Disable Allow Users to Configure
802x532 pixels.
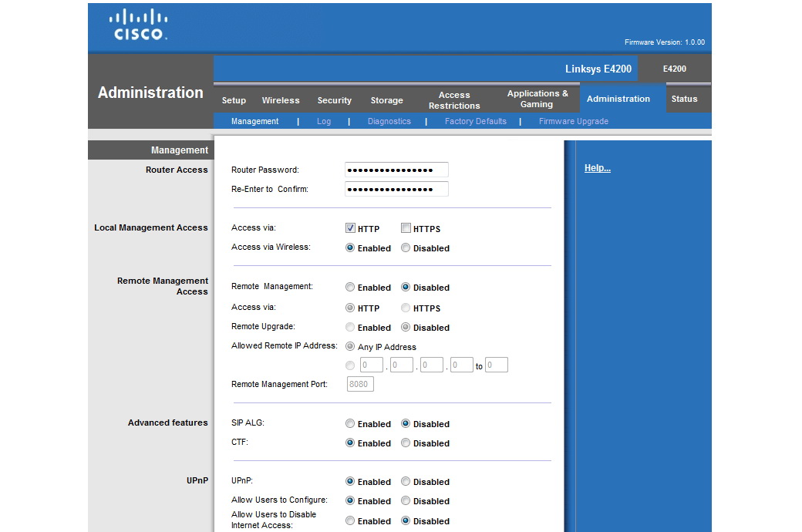click(406, 501)
